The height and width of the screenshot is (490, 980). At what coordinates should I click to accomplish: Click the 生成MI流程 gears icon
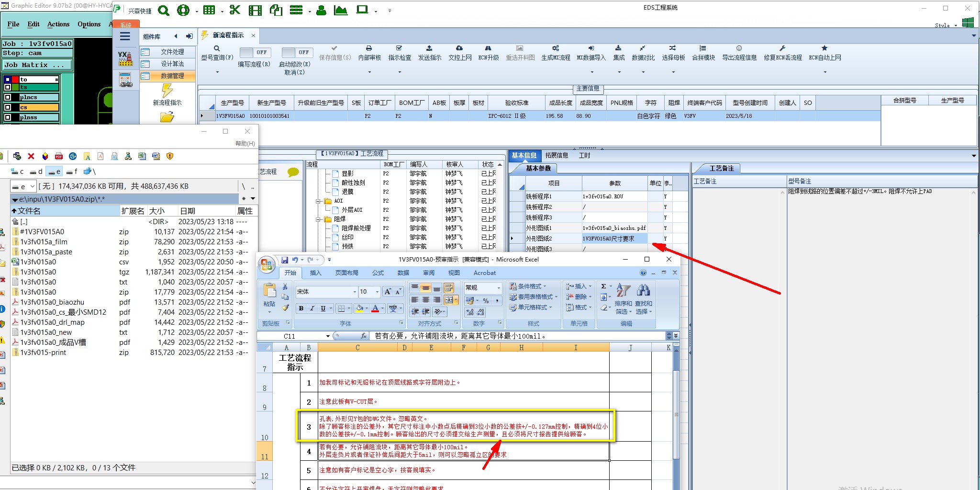556,48
